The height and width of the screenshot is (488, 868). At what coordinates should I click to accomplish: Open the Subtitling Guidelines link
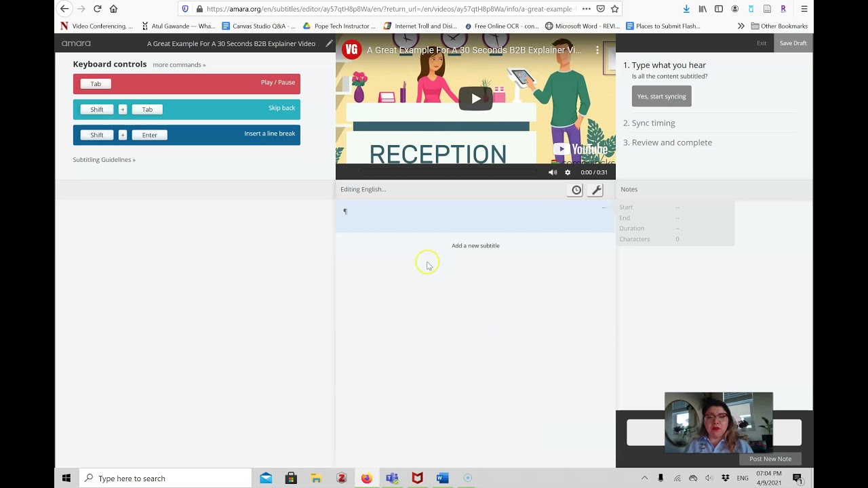(104, 160)
